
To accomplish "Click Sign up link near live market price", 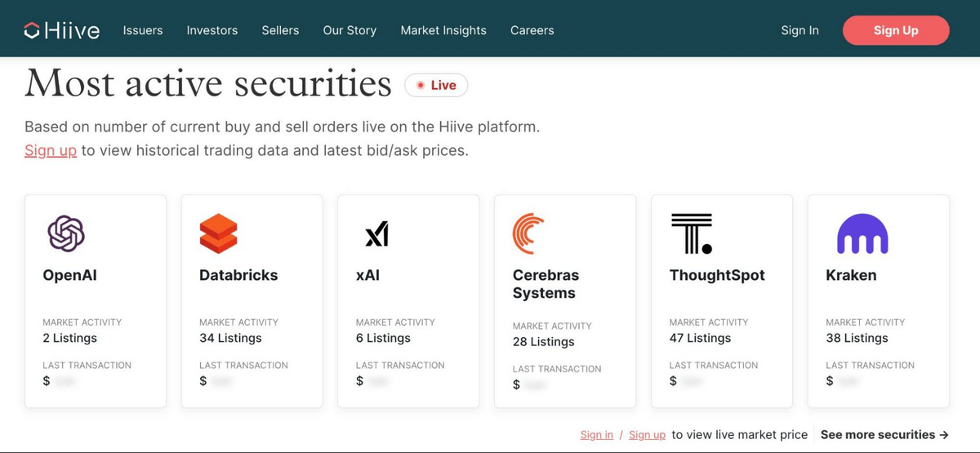I will point(647,435).
